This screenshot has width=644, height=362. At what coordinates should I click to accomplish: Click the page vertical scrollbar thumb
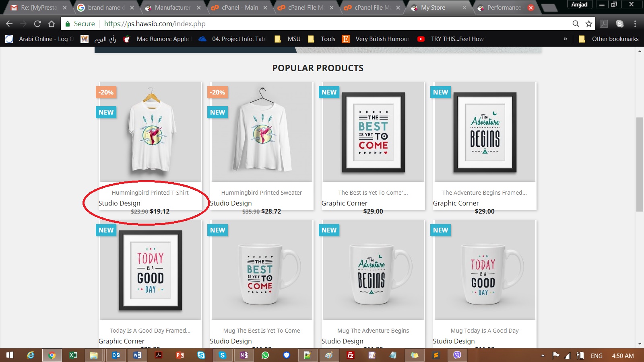[x=640, y=164]
